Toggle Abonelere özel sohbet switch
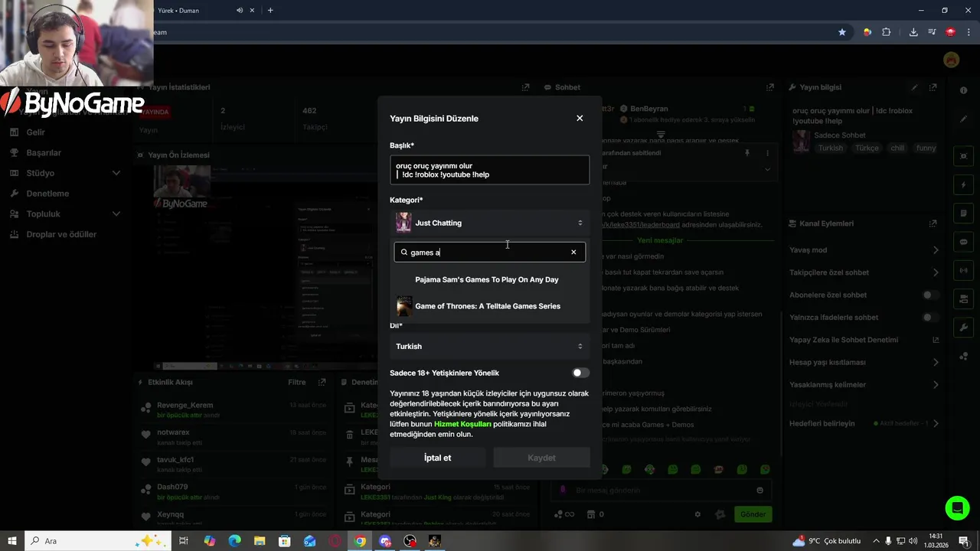The width and height of the screenshot is (980, 551). 931,295
